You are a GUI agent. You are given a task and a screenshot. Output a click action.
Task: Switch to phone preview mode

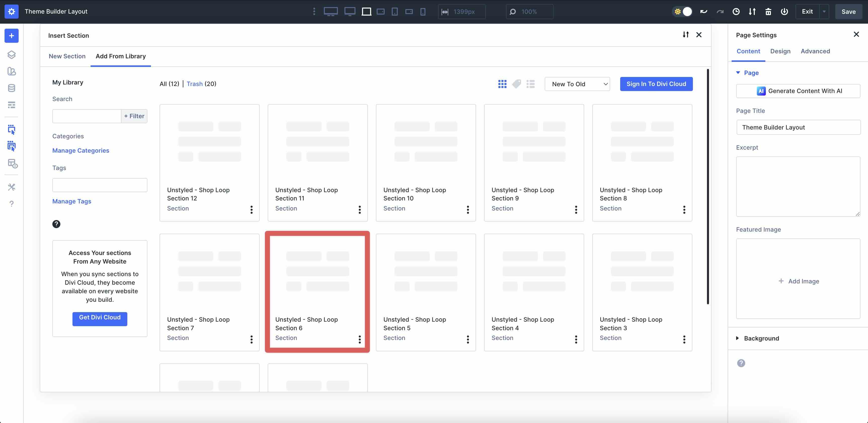coord(422,12)
